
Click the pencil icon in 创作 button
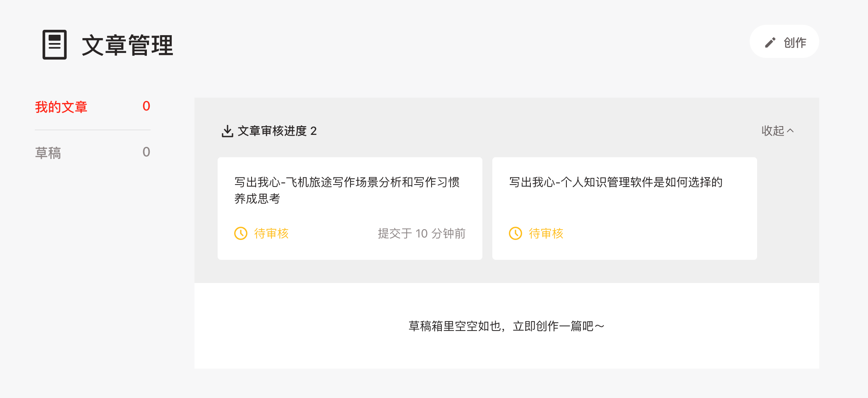[x=770, y=43]
